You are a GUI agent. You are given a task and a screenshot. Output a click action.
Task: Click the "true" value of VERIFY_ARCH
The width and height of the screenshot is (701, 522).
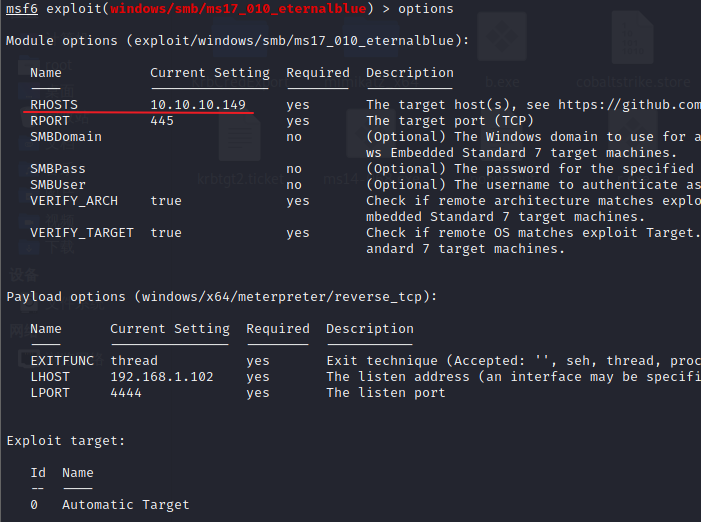166,201
